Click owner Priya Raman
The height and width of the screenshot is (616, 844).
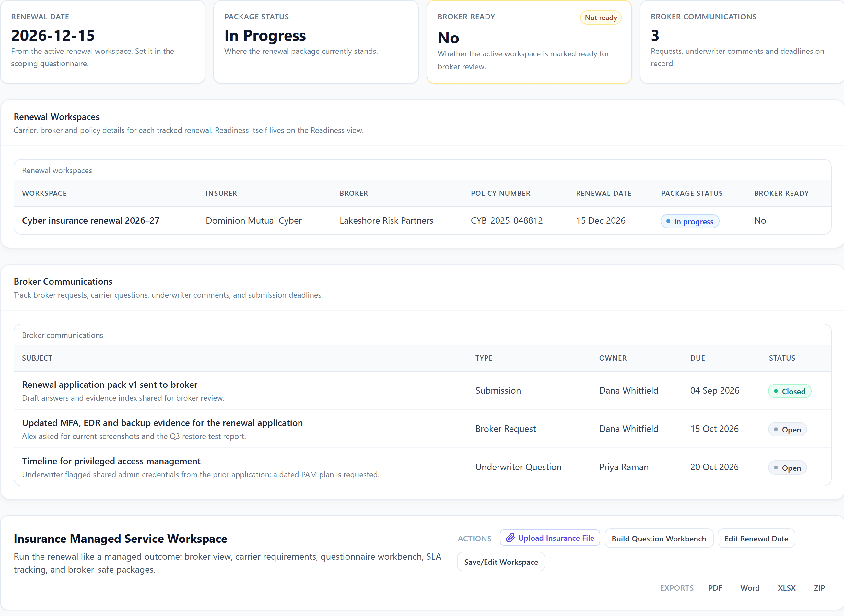624,467
